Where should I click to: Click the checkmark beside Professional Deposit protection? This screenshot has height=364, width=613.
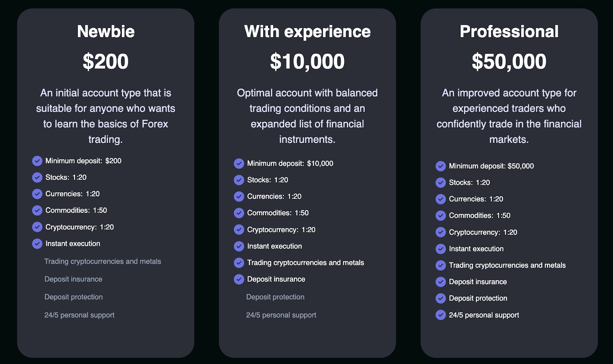tap(441, 298)
